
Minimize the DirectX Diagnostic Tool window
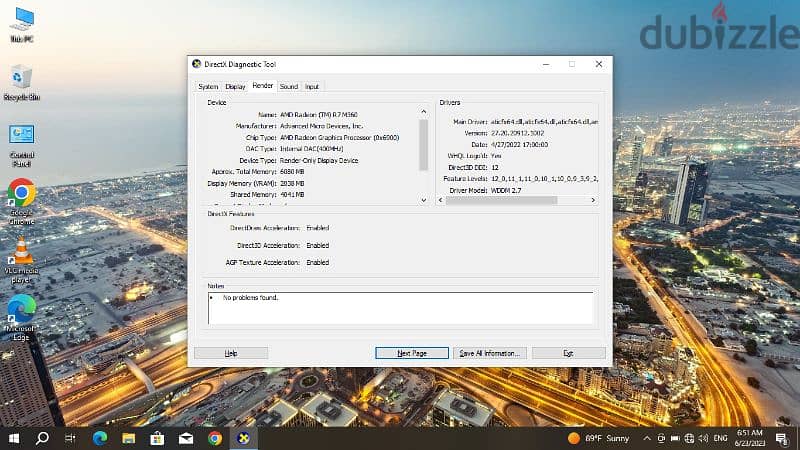tap(546, 64)
